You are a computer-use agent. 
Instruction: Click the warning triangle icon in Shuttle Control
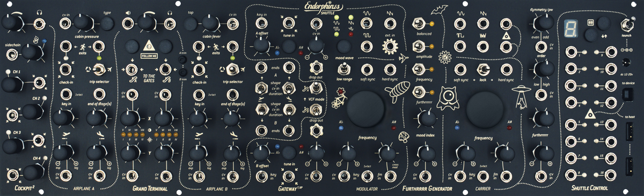coord(589,113)
